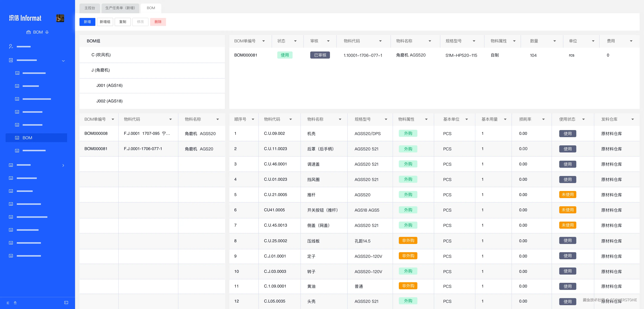Select the J001 (AGS16) tree node
This screenshot has width=644, height=309.
click(x=109, y=85)
